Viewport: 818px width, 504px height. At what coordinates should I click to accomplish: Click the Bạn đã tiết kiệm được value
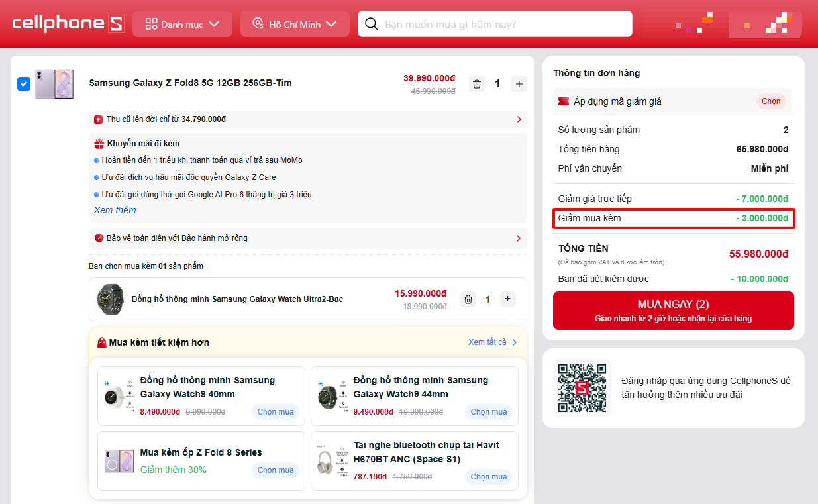coord(760,279)
